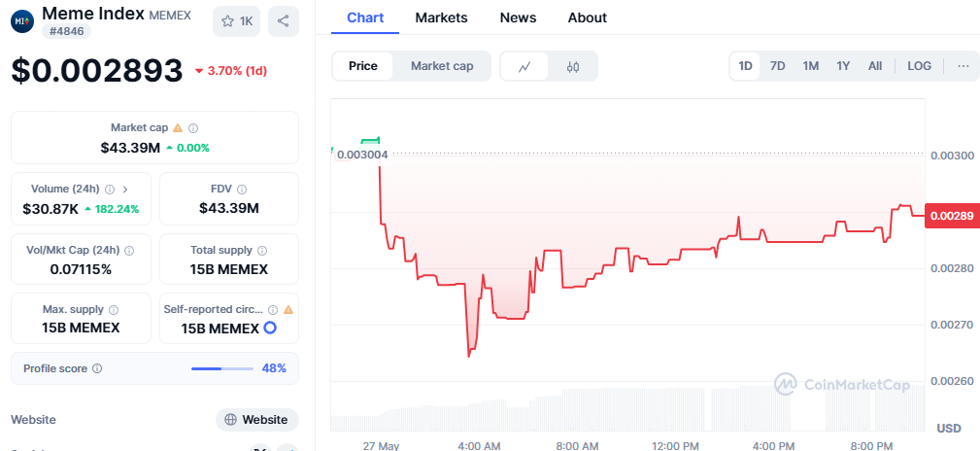Open the About tab
Screen dimensions: 980x451
click(x=588, y=18)
